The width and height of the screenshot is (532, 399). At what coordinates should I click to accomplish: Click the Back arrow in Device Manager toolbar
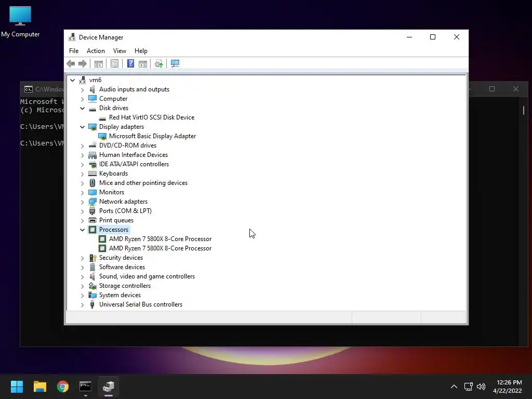click(71, 63)
